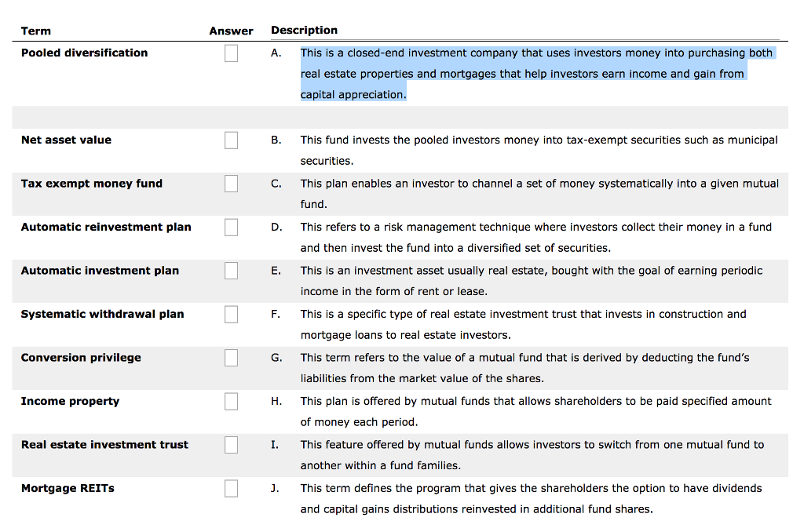Click the Net asset value answer box
The height and width of the screenshot is (532, 804).
[231, 140]
